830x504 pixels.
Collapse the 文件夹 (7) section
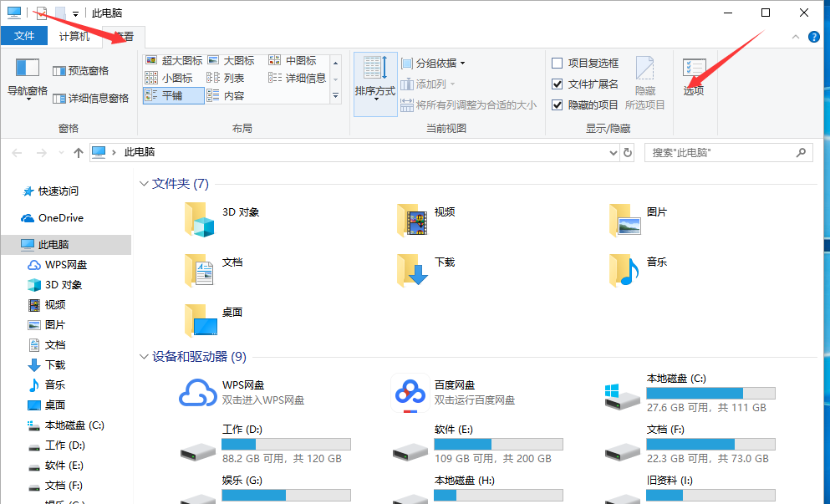coord(144,183)
